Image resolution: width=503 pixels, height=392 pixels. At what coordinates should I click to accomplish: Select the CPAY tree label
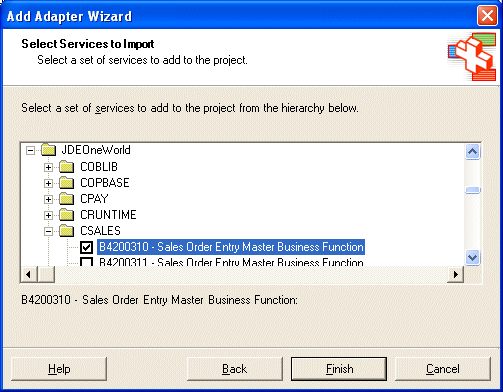point(94,198)
